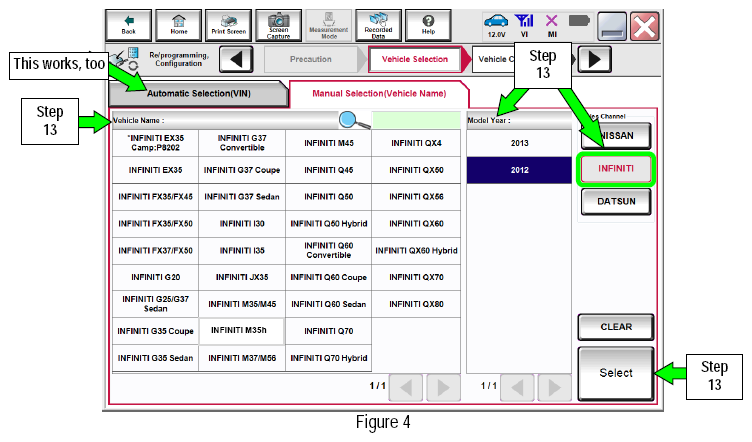Image resolution: width=752 pixels, height=442 pixels.
Task: Go to previous workflow step arrow
Action: coord(236,59)
